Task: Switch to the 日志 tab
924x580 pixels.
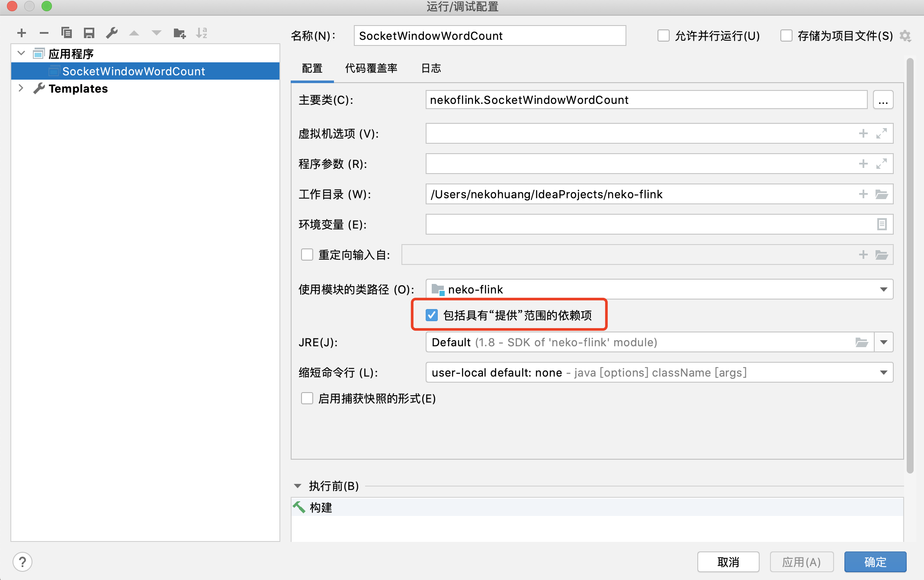Action: (431, 68)
